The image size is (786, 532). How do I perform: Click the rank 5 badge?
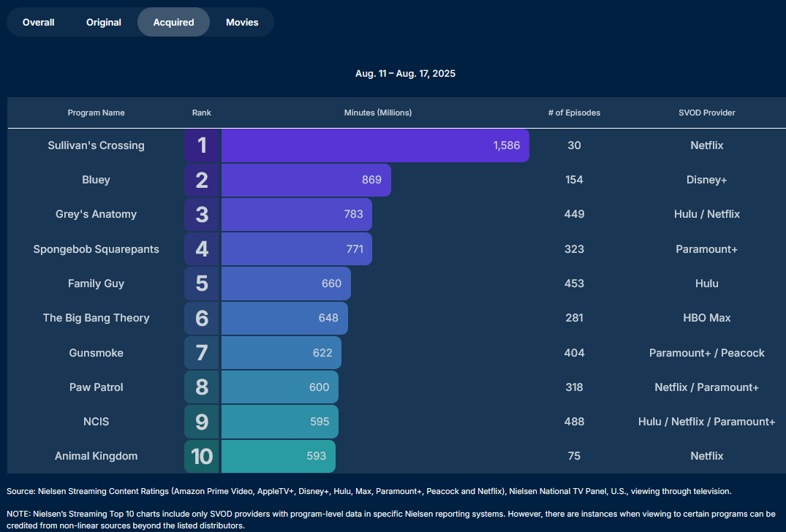202,284
